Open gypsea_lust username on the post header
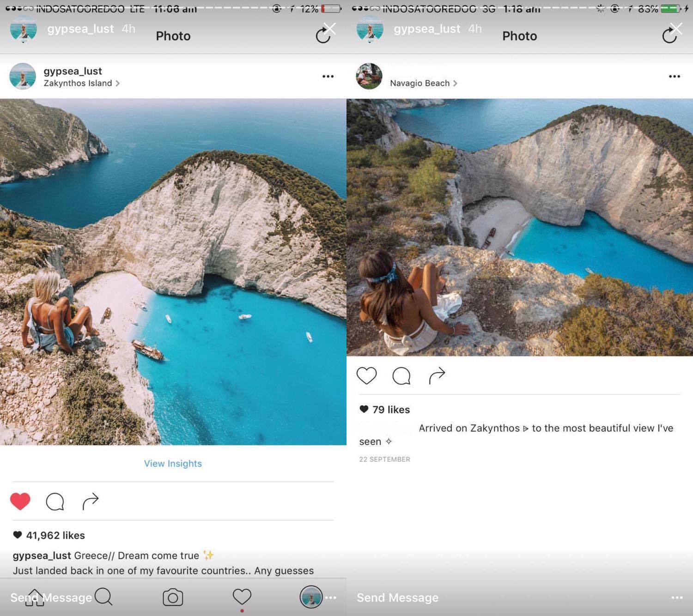 point(73,71)
